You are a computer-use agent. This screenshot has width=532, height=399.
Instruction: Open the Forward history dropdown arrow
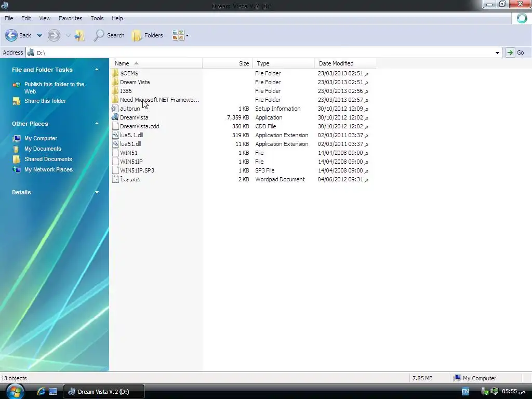(x=68, y=35)
